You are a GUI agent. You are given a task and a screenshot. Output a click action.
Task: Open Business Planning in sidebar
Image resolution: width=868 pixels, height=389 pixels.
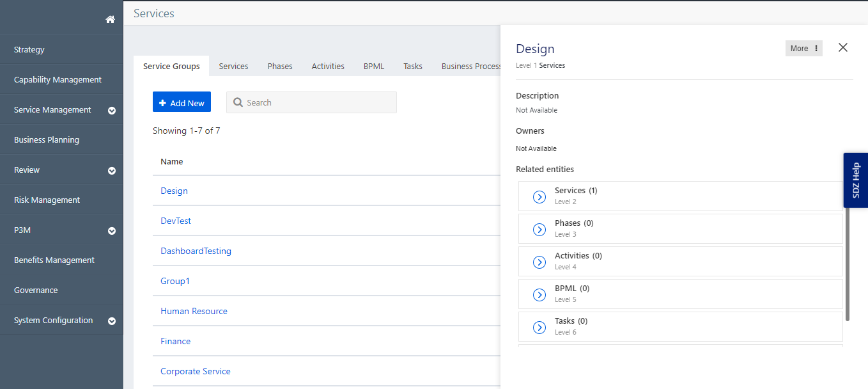pos(47,139)
